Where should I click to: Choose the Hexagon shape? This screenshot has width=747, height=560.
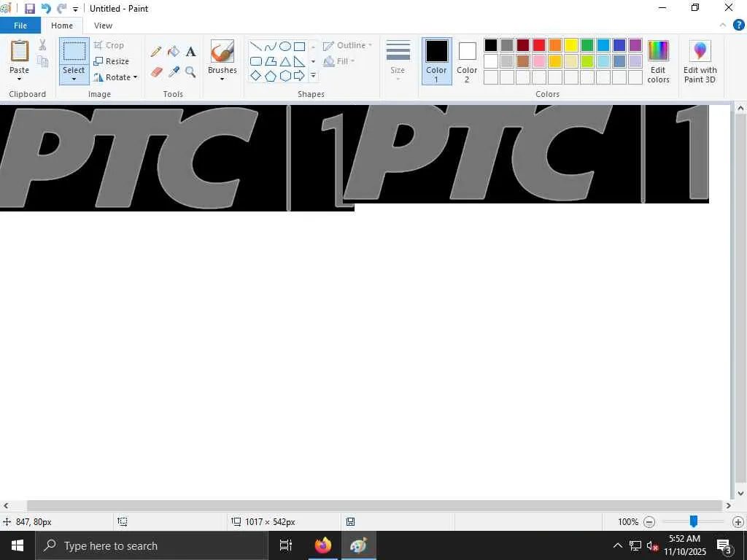pyautogui.click(x=285, y=76)
